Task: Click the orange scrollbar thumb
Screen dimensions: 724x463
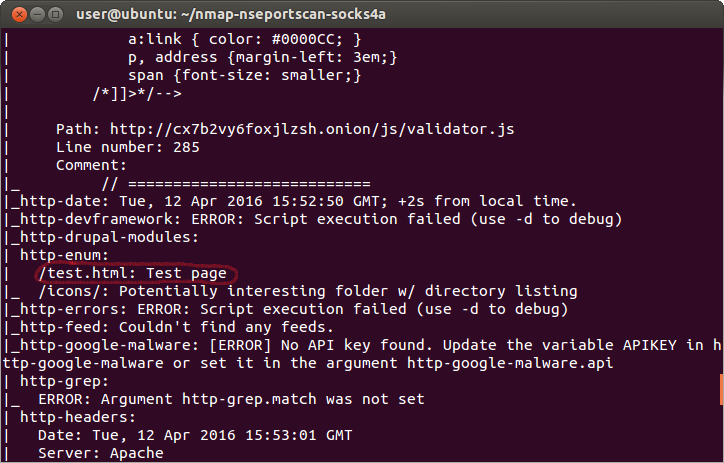Action: [720, 388]
